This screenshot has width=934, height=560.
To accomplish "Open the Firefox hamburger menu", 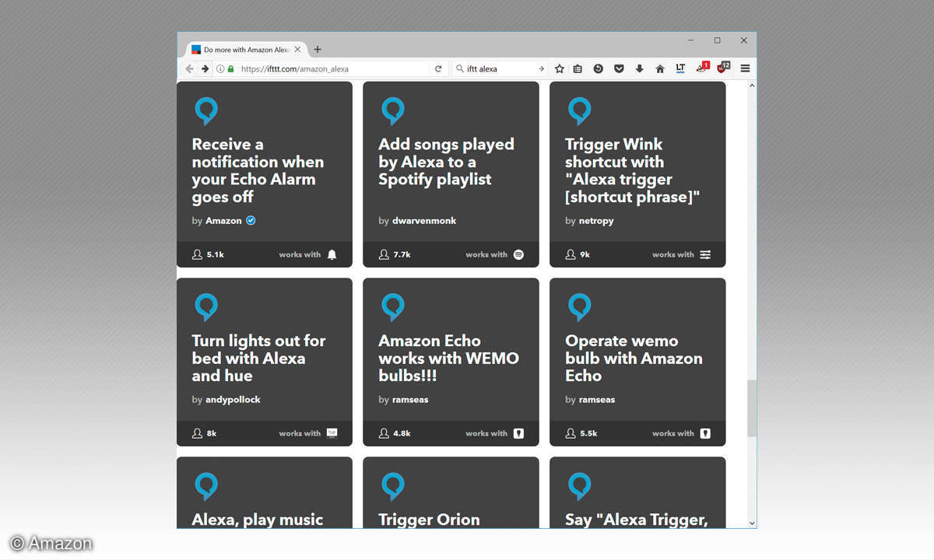I will (x=745, y=68).
